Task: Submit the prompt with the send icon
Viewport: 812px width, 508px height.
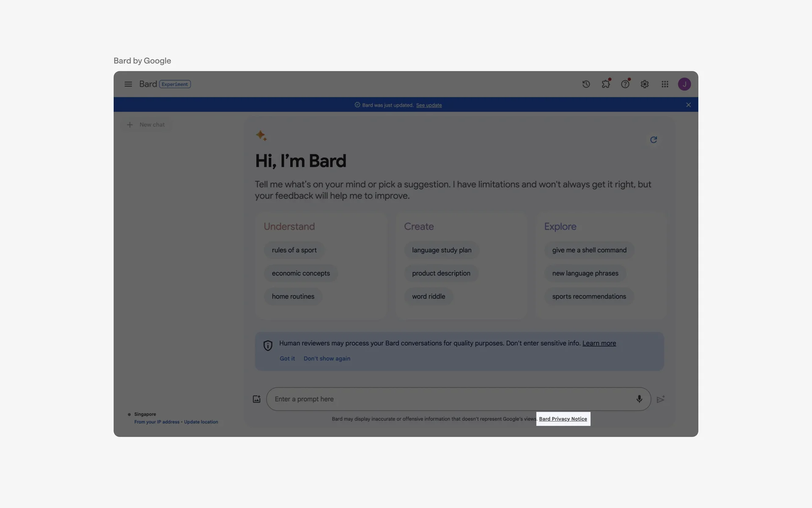Action: 661,398
